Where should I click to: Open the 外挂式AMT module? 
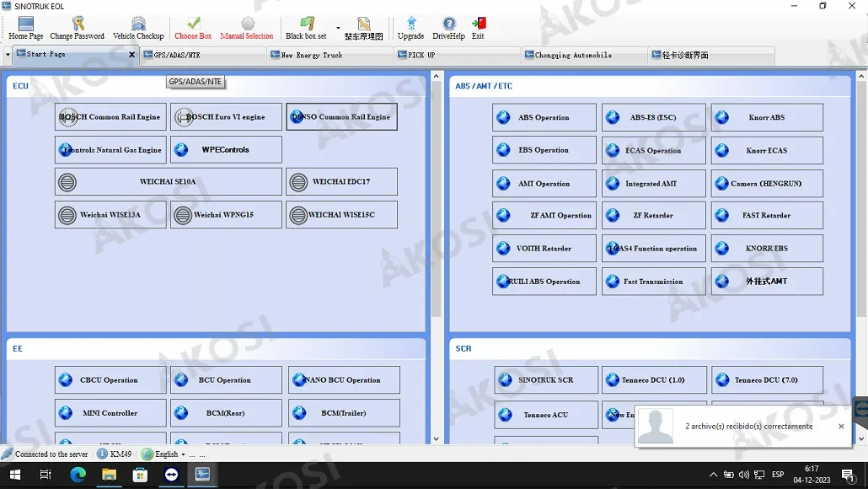[x=767, y=282]
